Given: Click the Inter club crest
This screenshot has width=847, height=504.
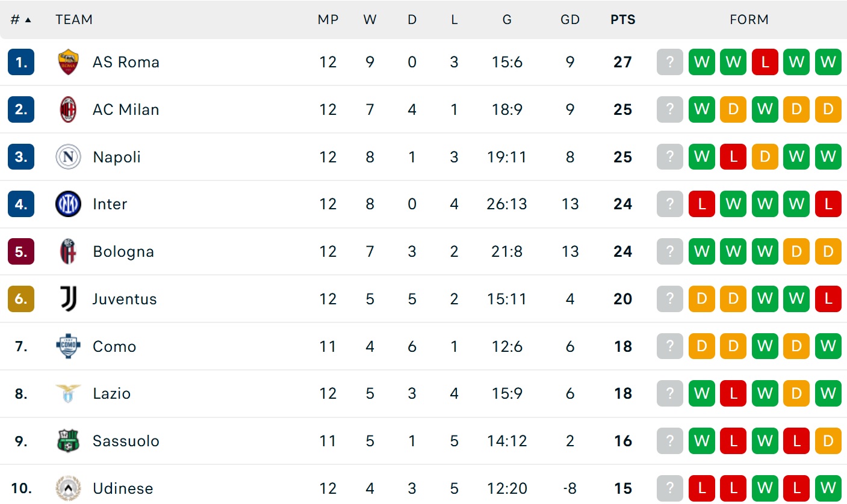Looking at the screenshot, I should (x=68, y=204).
